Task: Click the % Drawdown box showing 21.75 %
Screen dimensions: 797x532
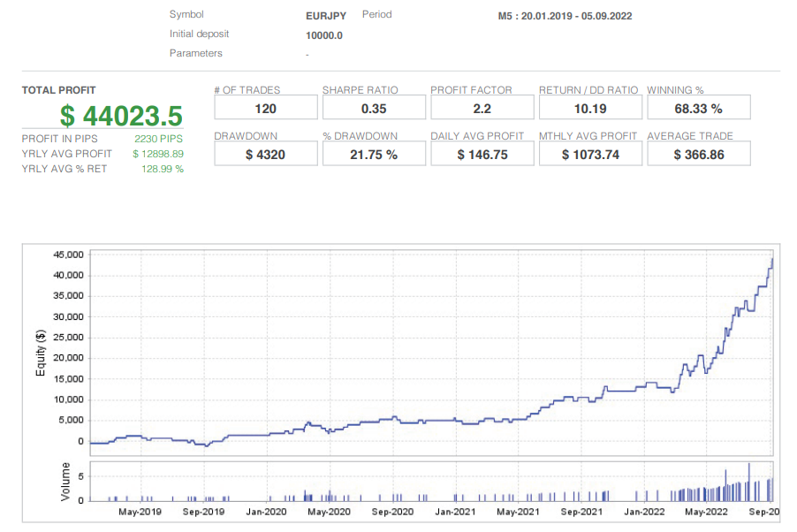Action: coord(374,155)
